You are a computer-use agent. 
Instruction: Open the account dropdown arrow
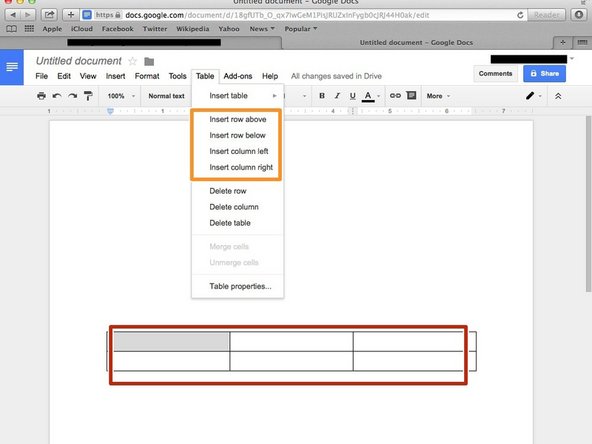tap(572, 59)
